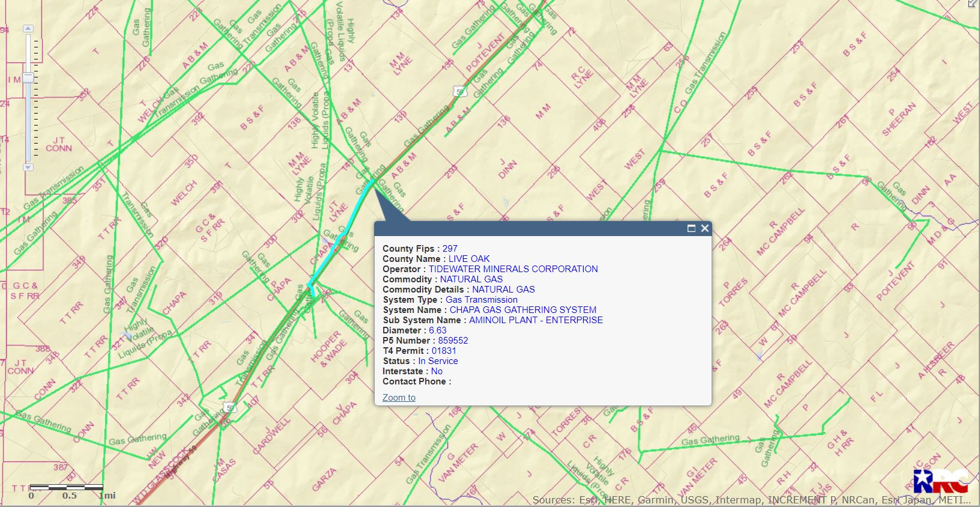980x507 pixels.
Task: Click the map scale bar
Action: [x=67, y=487]
